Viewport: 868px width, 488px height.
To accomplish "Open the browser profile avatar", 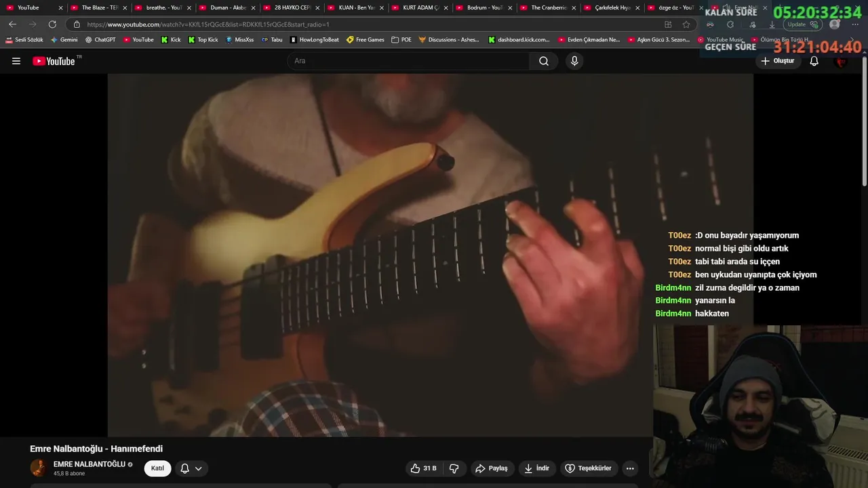I will 835,24.
